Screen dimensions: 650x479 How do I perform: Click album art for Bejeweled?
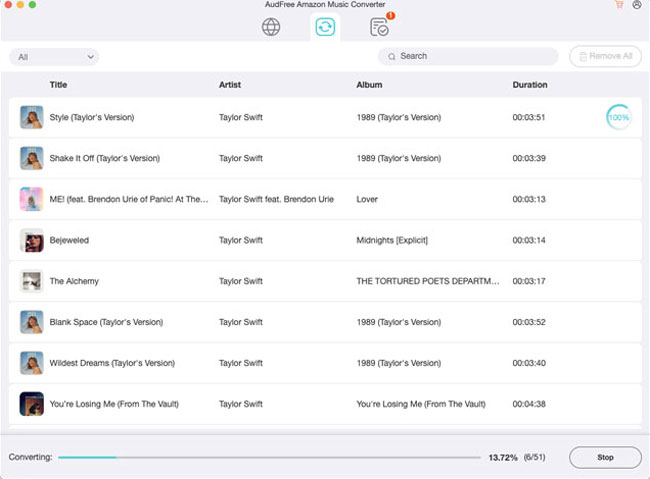(32, 240)
